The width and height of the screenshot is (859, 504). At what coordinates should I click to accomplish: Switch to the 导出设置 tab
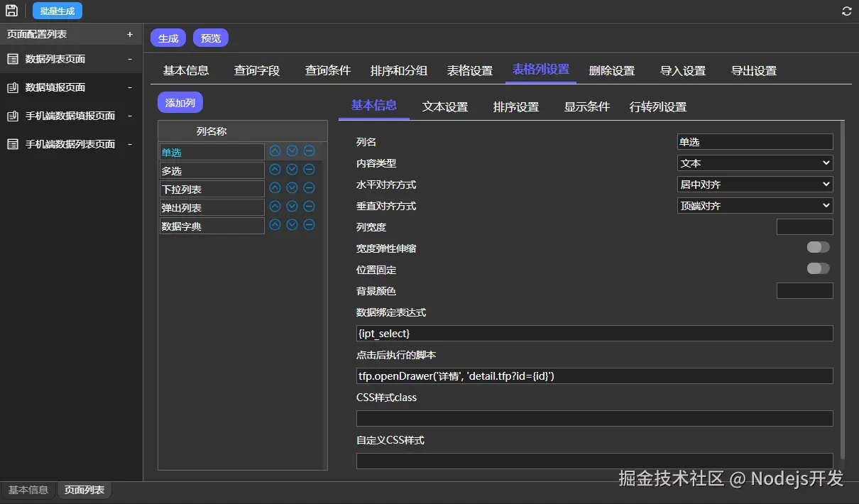click(x=754, y=71)
